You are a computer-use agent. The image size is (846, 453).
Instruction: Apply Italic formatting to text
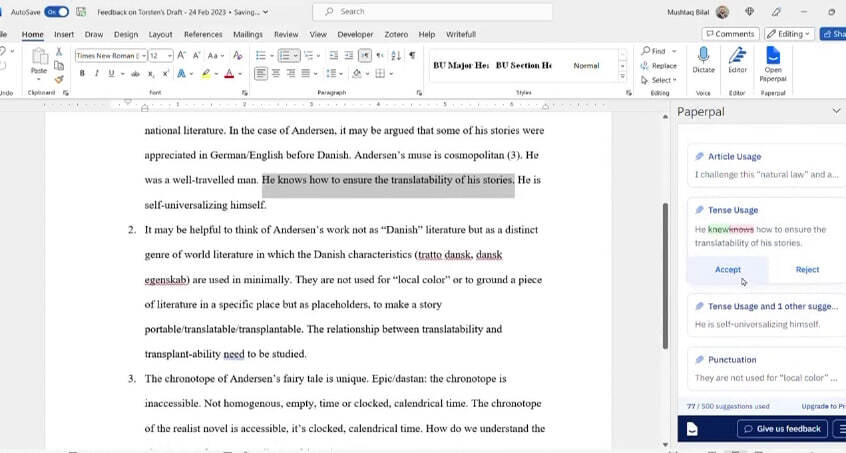pos(96,73)
